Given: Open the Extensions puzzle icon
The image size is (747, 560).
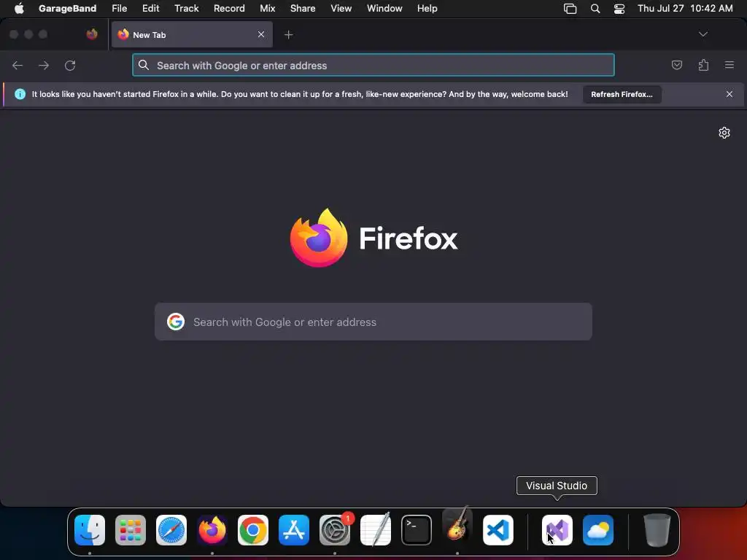Looking at the screenshot, I should pos(703,65).
